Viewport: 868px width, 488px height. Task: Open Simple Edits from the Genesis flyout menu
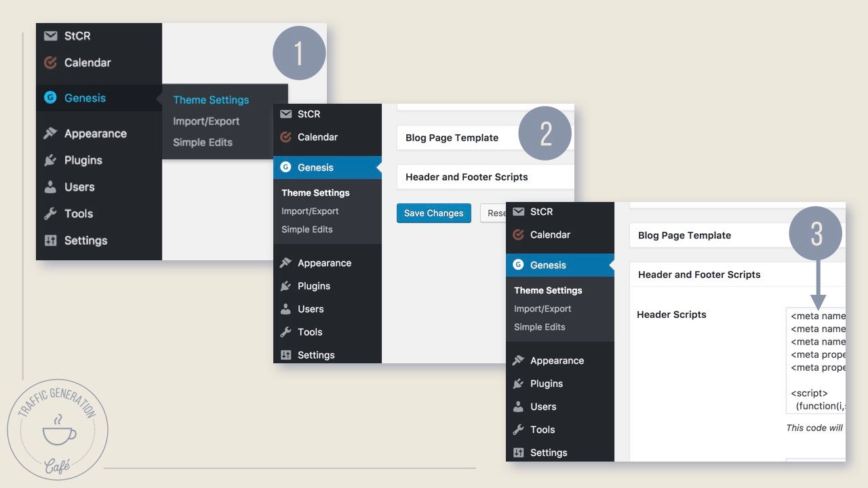coord(203,142)
